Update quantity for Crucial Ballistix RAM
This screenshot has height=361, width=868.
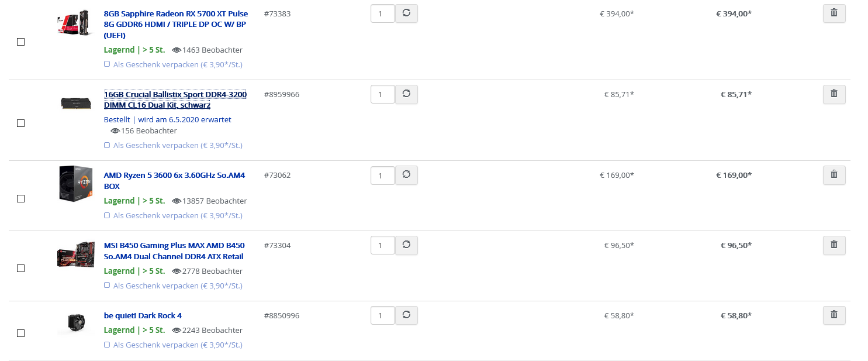click(x=406, y=94)
